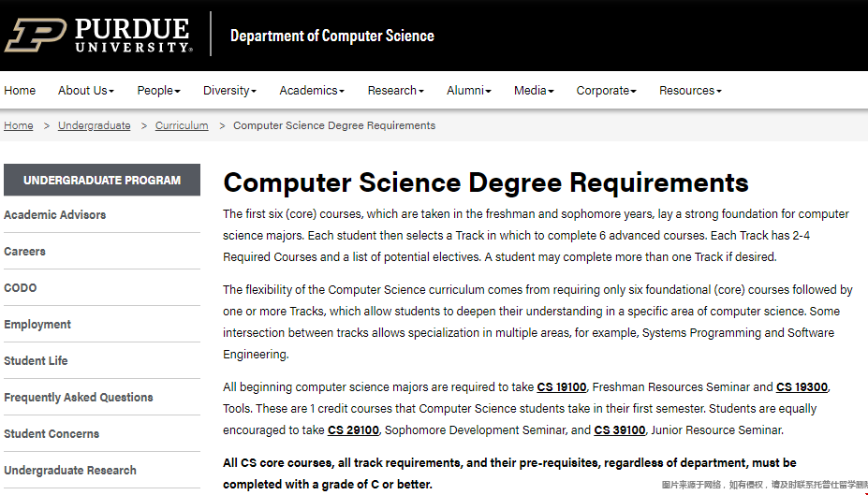This screenshot has width=868, height=495.
Task: Follow the CS 29100 course link
Action: (353, 430)
